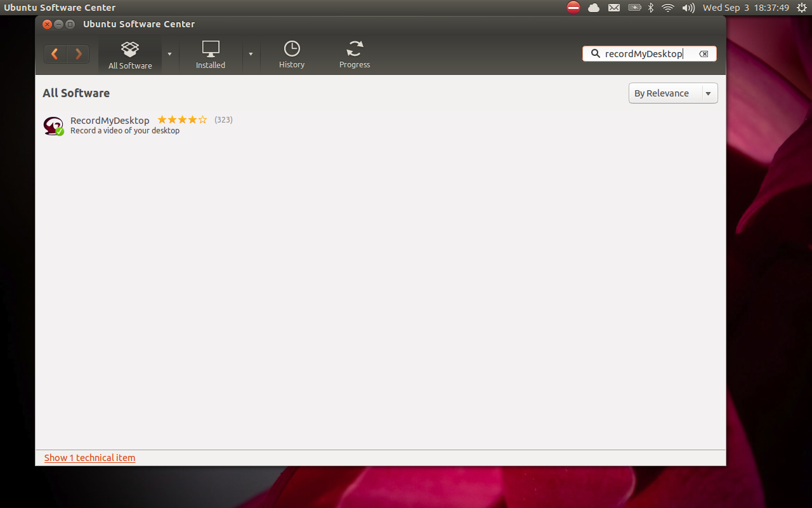The width and height of the screenshot is (812, 508).
Task: Clear the search field text
Action: pyautogui.click(x=703, y=53)
